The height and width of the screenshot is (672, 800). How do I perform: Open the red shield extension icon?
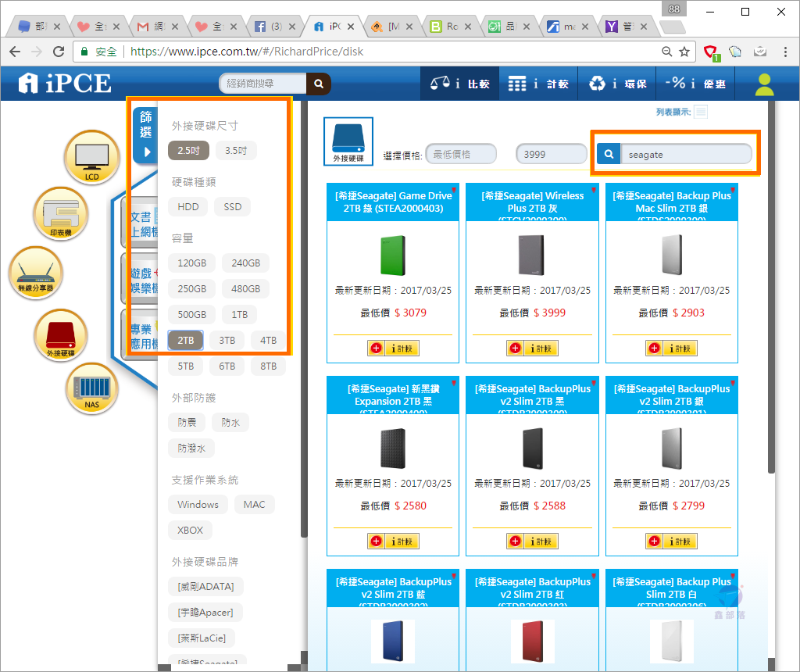tap(711, 52)
